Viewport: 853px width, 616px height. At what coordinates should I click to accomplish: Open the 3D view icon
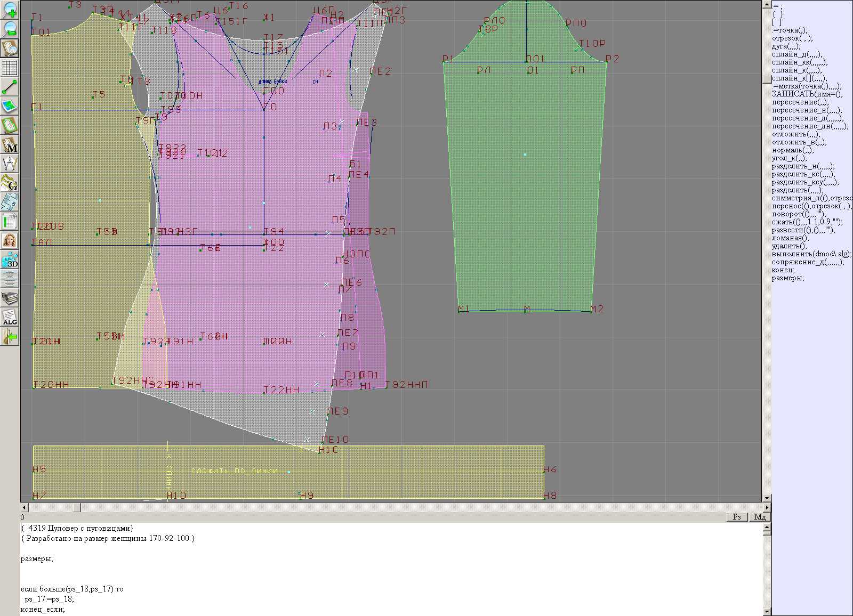[10, 260]
